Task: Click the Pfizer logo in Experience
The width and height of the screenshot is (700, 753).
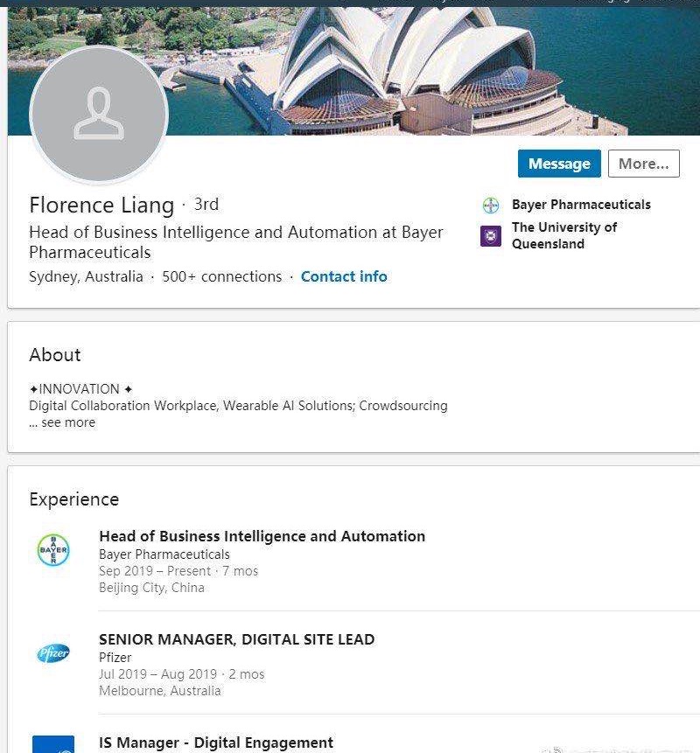Action: click(x=53, y=652)
